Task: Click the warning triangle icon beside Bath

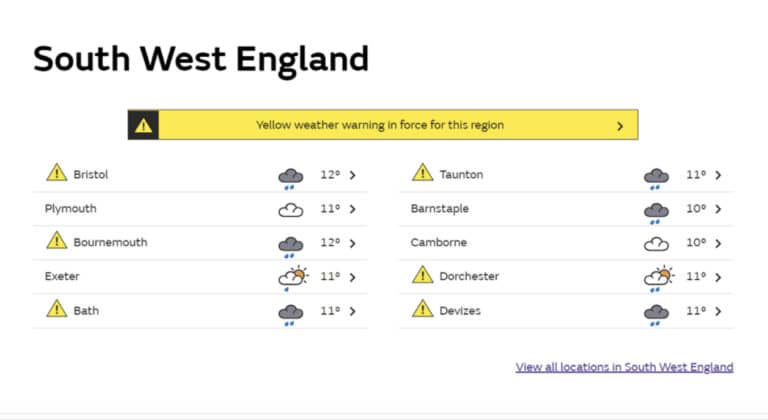Action: coord(57,309)
